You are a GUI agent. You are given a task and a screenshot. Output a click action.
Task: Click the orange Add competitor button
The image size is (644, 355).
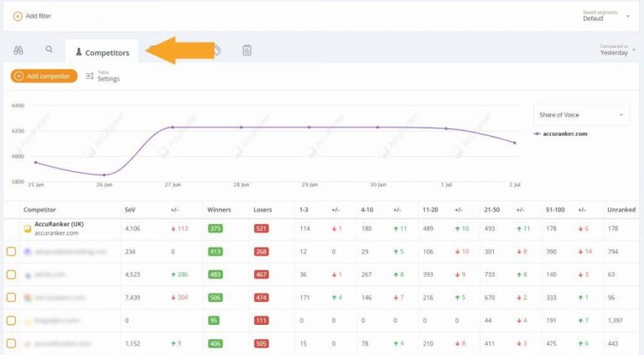click(44, 76)
